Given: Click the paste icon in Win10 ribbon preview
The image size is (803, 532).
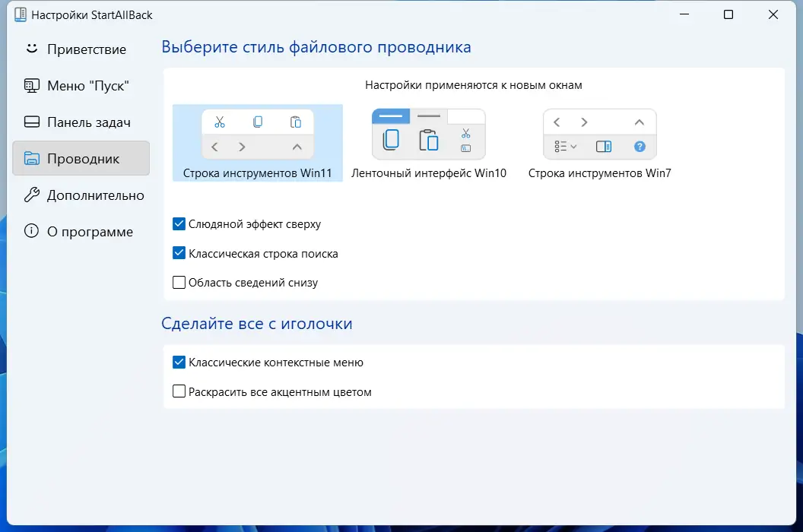Looking at the screenshot, I should [427, 140].
